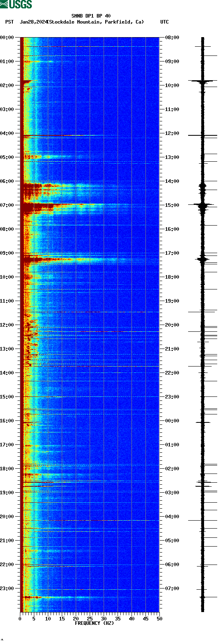Click the 07:00 label on UTC axis

coord(172,589)
